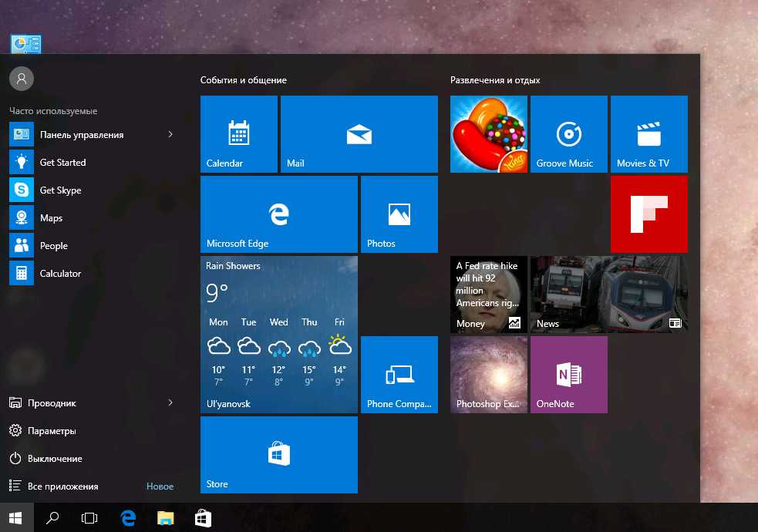Launch the OneNote tile
The width and height of the screenshot is (758, 532).
point(568,375)
